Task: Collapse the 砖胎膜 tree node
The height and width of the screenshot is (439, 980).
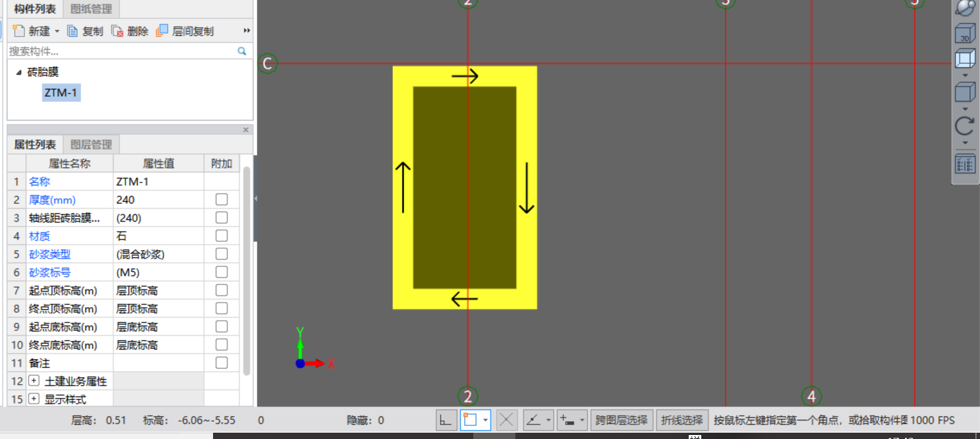Action: 19,72
